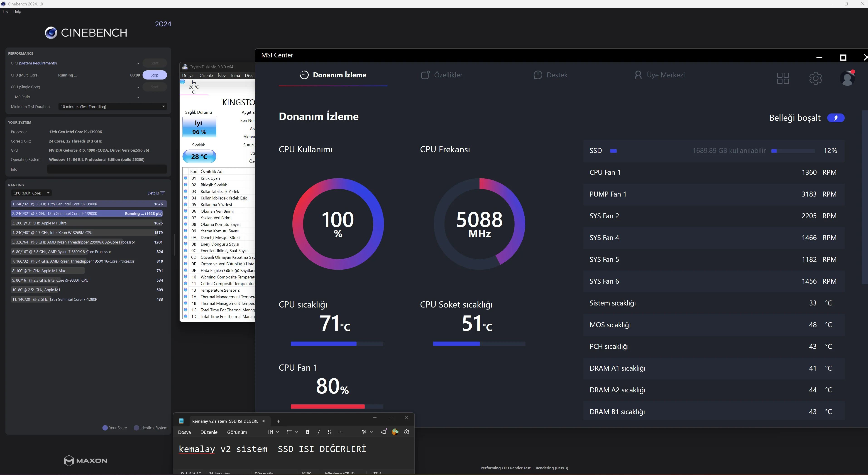Add a new Notepad tab

278,421
